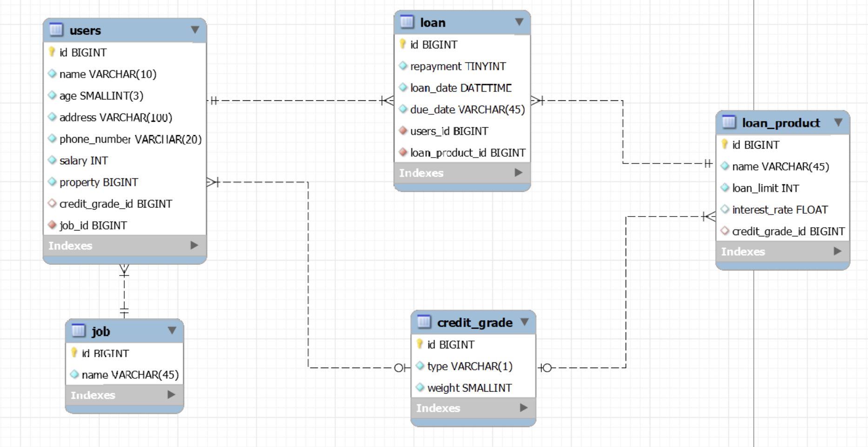Click the diamond icon beside weight SMALLINT
Viewport: 868px width, 447px height.
pos(420,387)
